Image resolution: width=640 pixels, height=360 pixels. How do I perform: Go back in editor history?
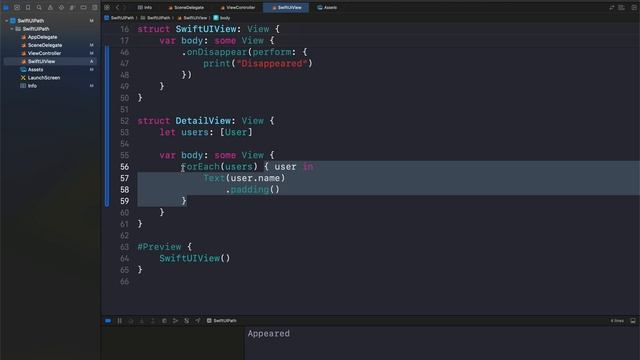pos(117,7)
